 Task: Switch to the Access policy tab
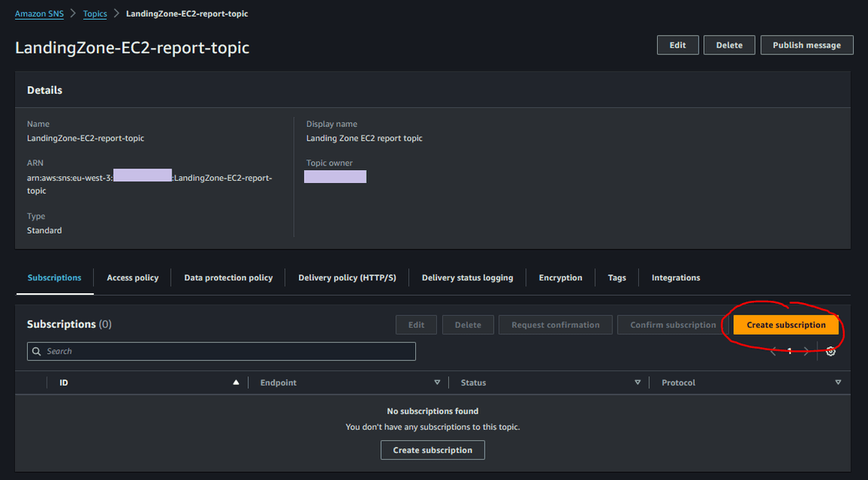(x=132, y=277)
